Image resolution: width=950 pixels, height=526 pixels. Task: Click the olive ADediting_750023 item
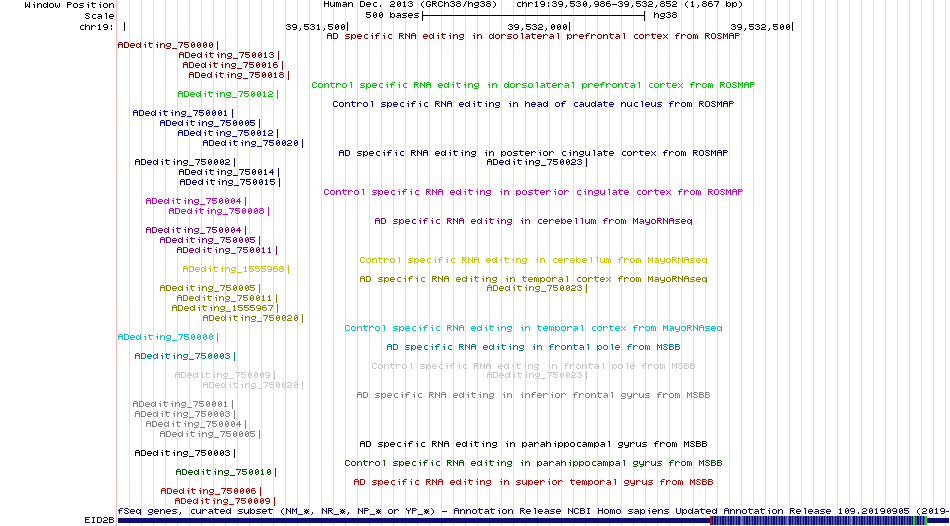pyautogui.click(x=537, y=288)
